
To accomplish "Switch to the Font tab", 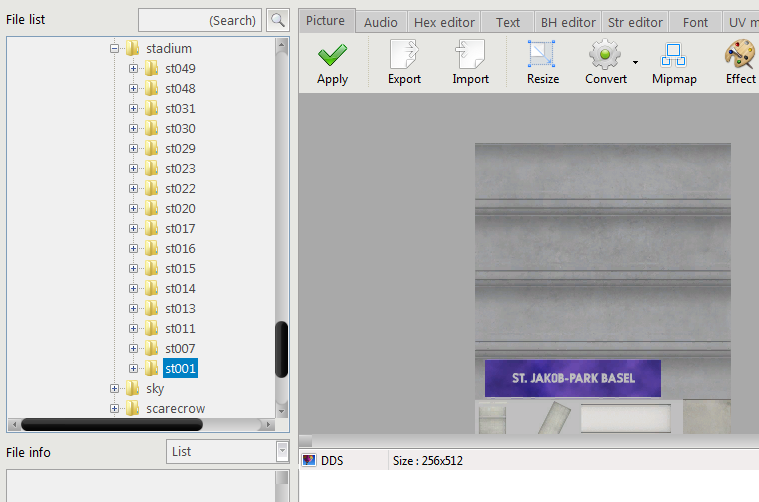I will coord(695,22).
